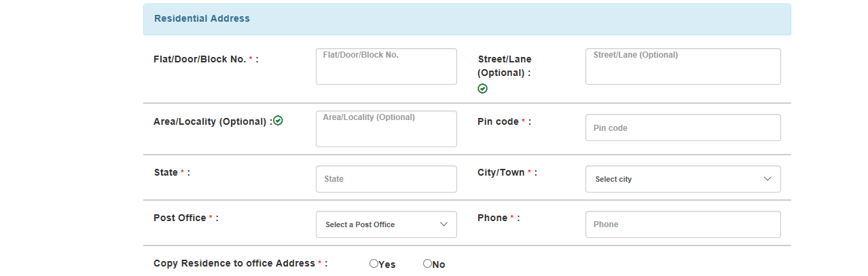Click the Pin code input field

tap(683, 127)
